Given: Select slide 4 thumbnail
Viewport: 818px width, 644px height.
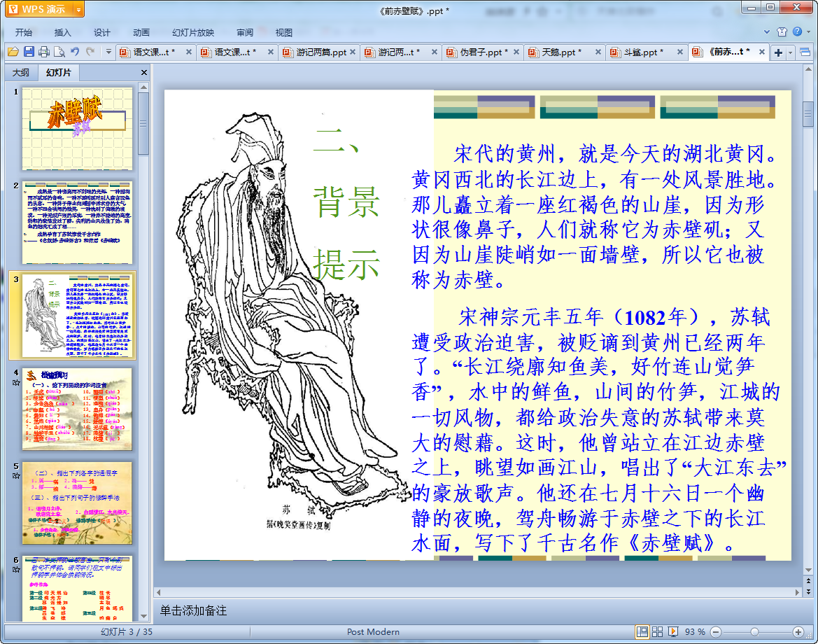Looking at the screenshot, I should [77, 409].
